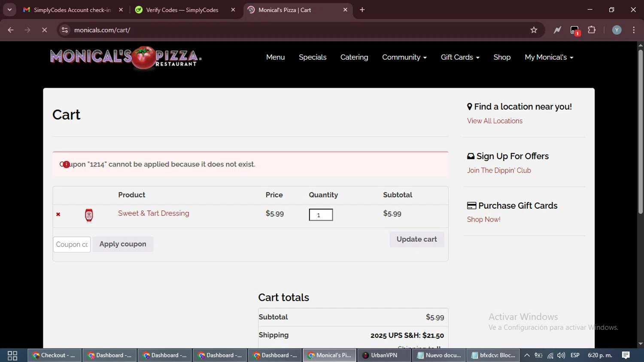
Task: Open the tab search dropdown arrow
Action: tap(9, 10)
